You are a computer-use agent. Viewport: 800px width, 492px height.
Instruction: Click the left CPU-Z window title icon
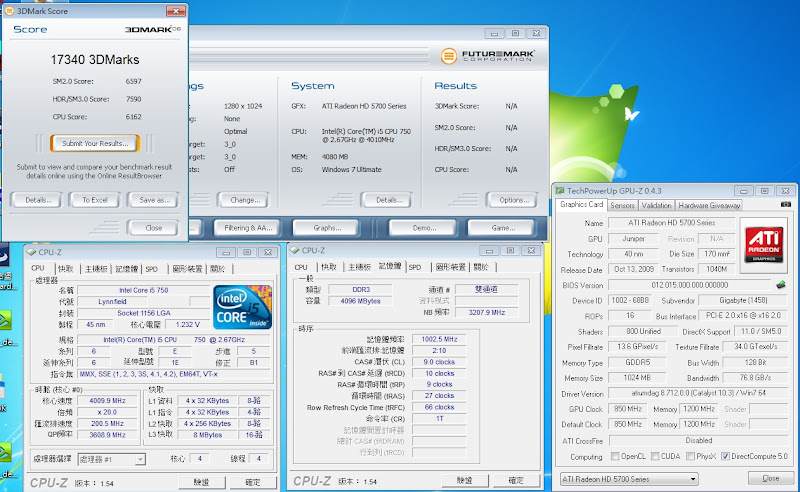click(31, 252)
